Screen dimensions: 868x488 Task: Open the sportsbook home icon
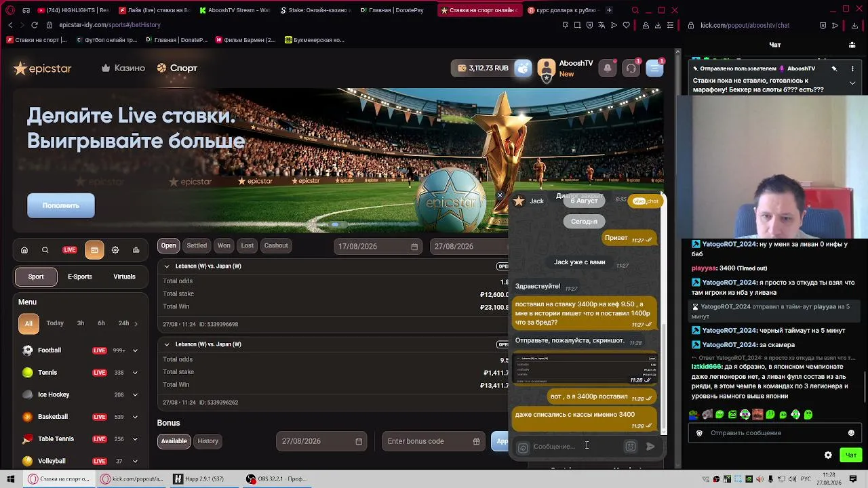click(24, 250)
